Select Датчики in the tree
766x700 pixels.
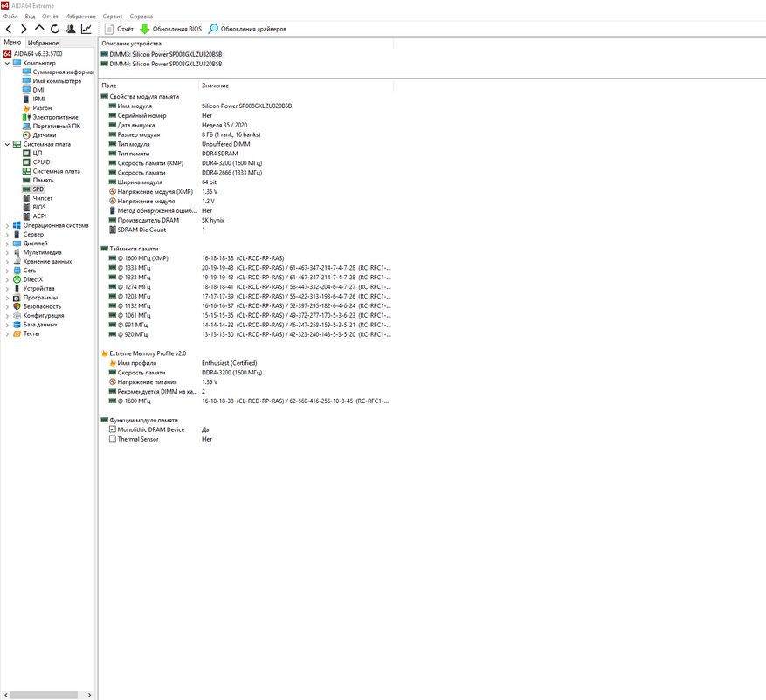point(45,135)
